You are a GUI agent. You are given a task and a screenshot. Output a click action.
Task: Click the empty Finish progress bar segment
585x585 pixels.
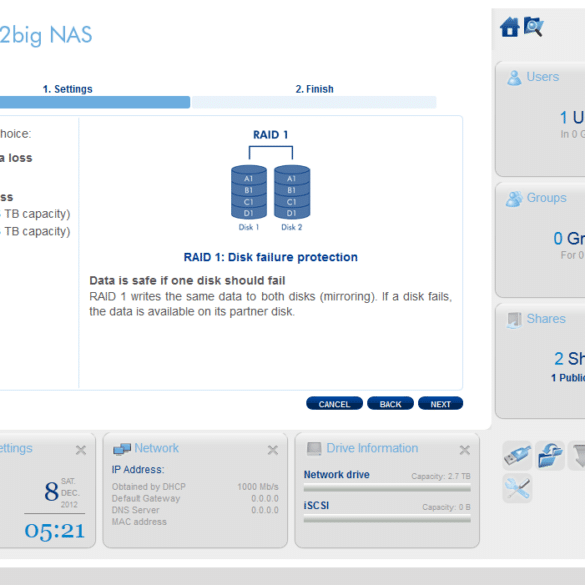coord(314,102)
